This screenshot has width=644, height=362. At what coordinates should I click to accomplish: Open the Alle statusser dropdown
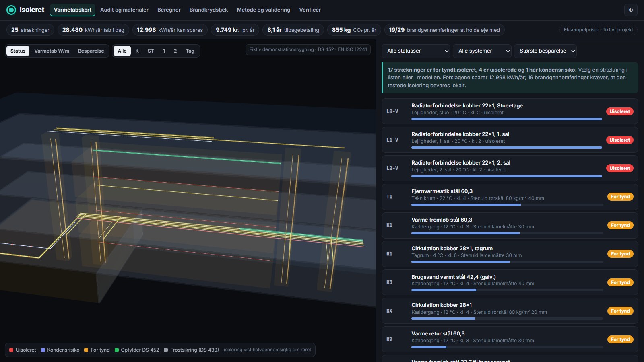click(x=416, y=51)
